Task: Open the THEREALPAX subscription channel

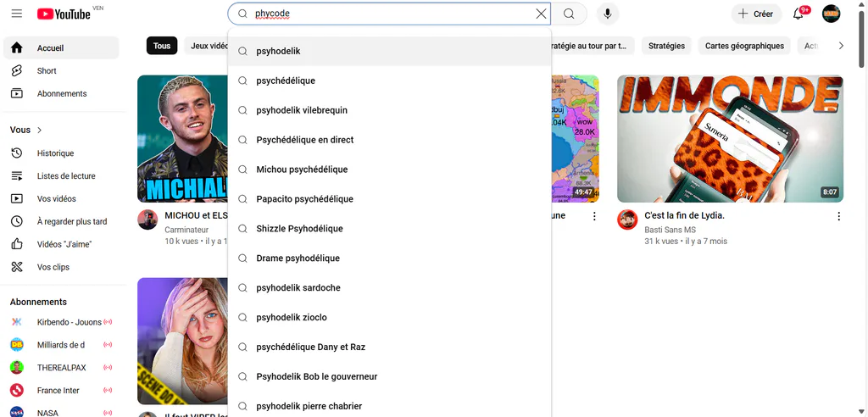Action: point(61,367)
